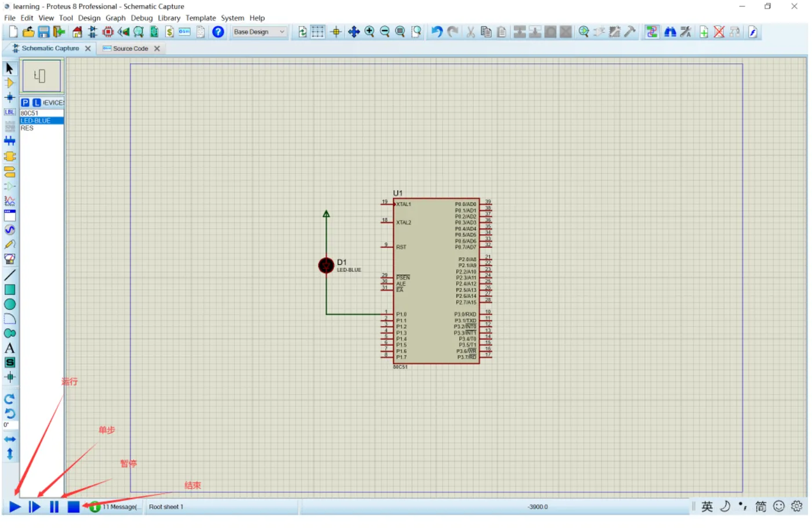Select the 2D Text 'A' tool
The image size is (812, 528).
point(9,348)
